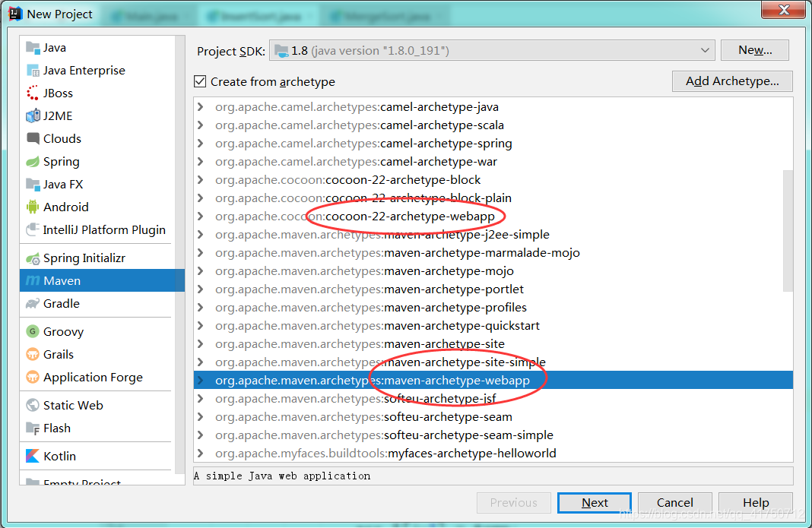Click the Add Archetype... button

pos(732,81)
